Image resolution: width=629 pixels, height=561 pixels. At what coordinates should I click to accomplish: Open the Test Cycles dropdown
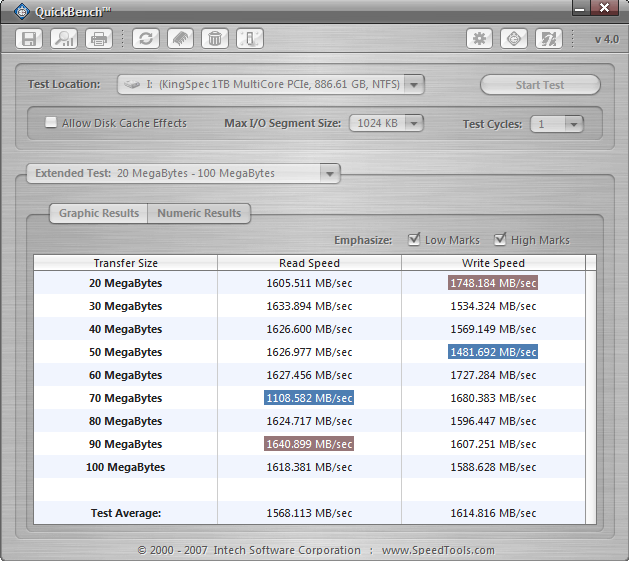[x=572, y=124]
